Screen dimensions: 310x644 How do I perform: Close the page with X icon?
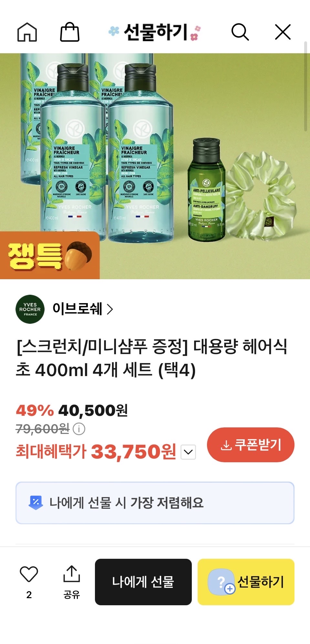coord(283,32)
